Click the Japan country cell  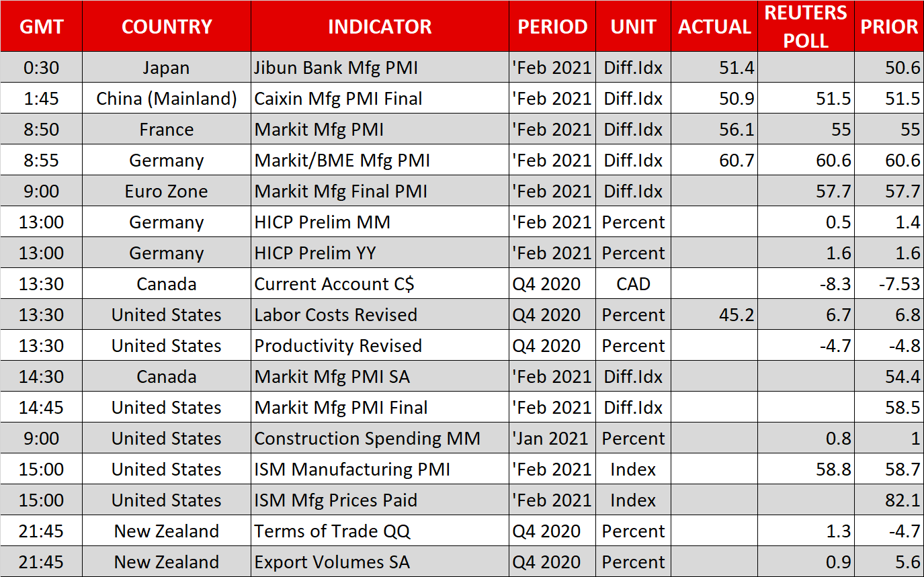pyautogui.click(x=167, y=68)
